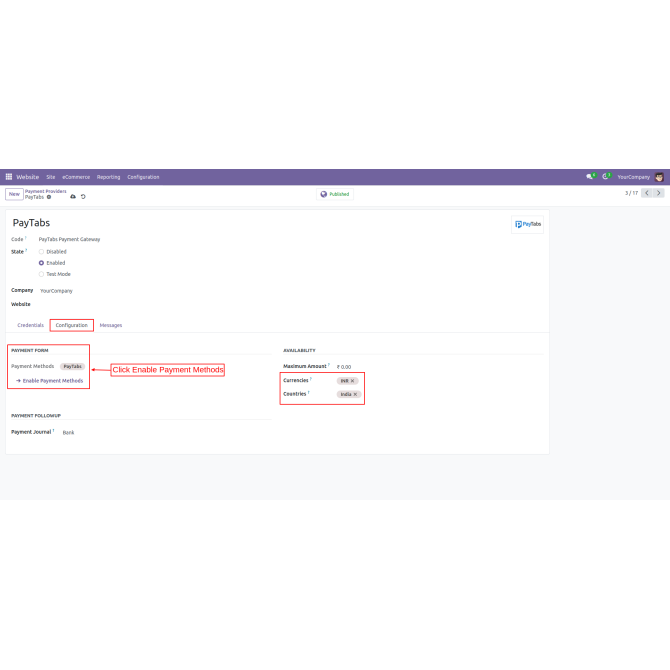The image size is (670, 670).
Task: Toggle the Published status button
Action: pos(335,194)
